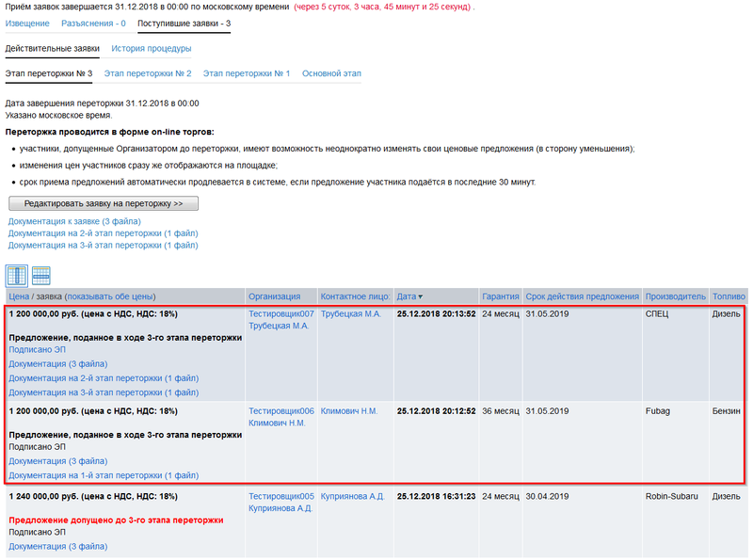The height and width of the screenshot is (560, 753).
Task: Sort by Производитель column header
Action: [675, 296]
